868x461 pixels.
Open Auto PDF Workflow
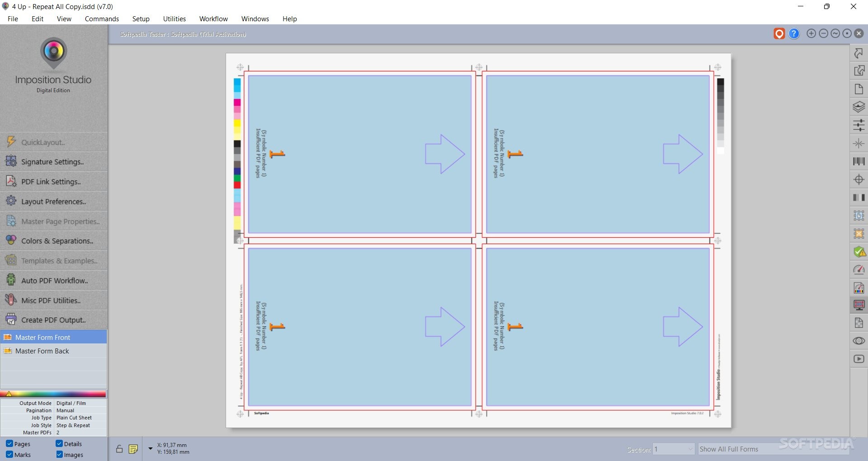click(x=54, y=280)
